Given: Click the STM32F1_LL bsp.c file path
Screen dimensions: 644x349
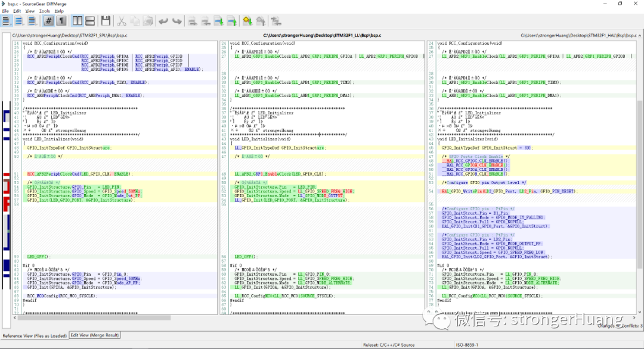Looking at the screenshot, I should pos(322,36).
